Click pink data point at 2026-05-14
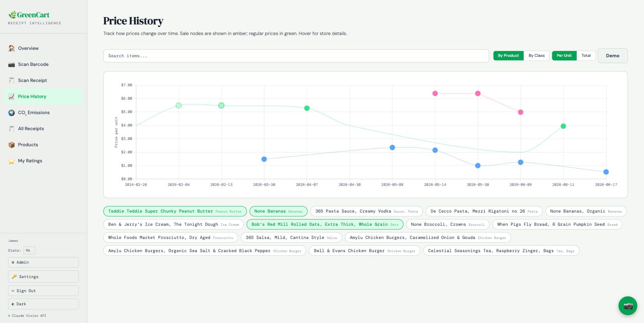 [x=435, y=94]
